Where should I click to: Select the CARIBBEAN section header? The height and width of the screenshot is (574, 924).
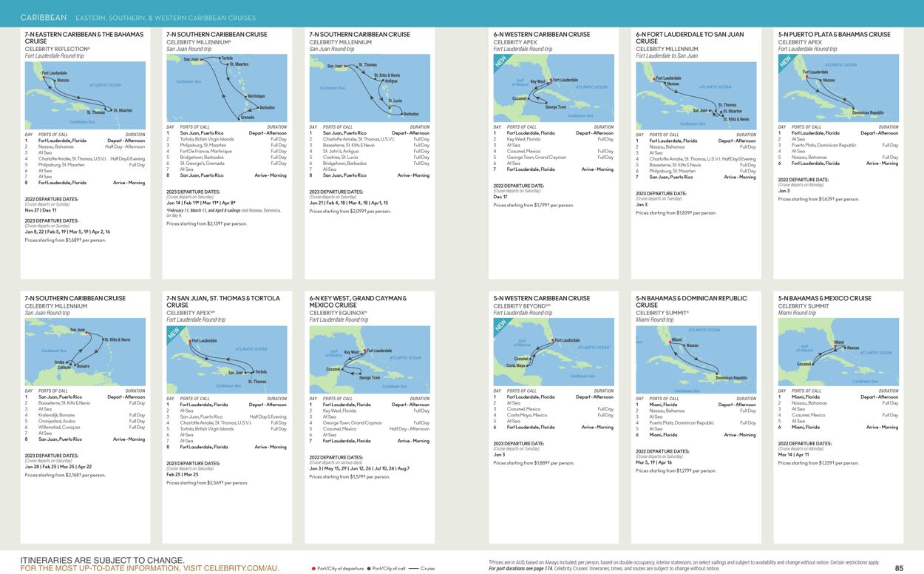[43, 16]
